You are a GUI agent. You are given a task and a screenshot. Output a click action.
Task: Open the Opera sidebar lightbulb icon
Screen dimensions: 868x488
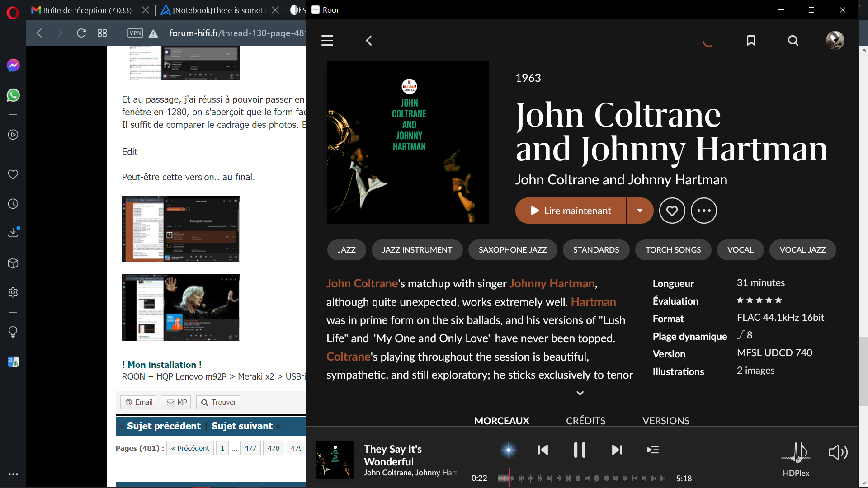click(x=13, y=332)
